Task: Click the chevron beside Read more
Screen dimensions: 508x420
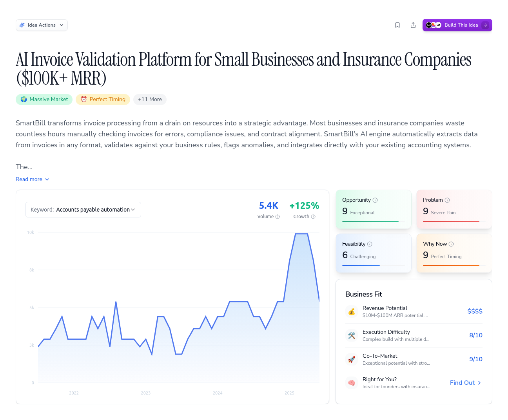Action: tap(47, 179)
